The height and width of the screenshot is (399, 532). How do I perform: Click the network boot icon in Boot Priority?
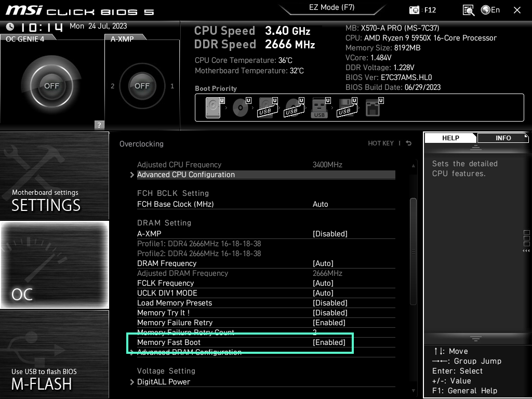(x=373, y=107)
